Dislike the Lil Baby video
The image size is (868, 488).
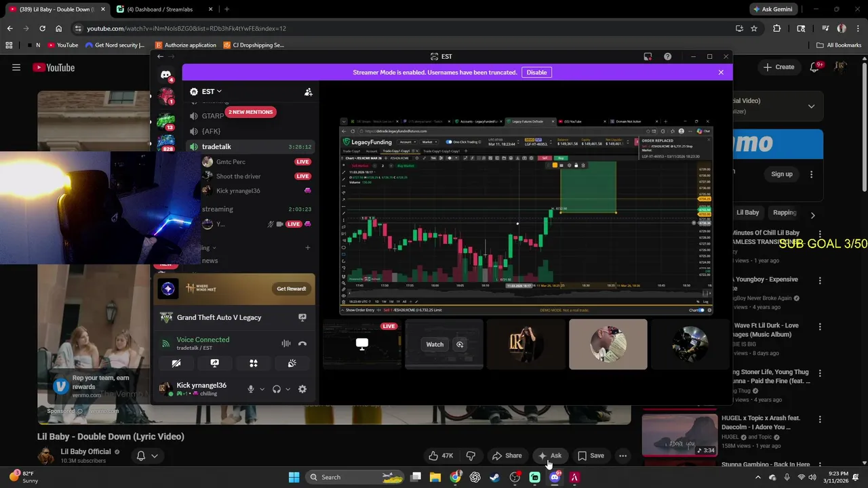tap(471, 455)
